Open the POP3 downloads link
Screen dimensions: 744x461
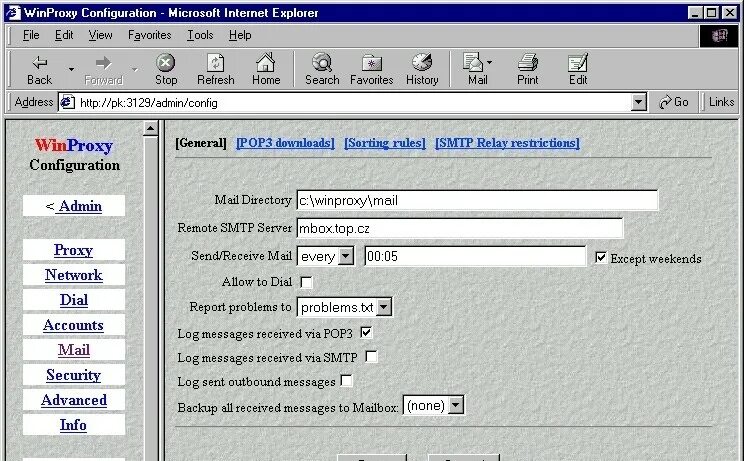285,143
